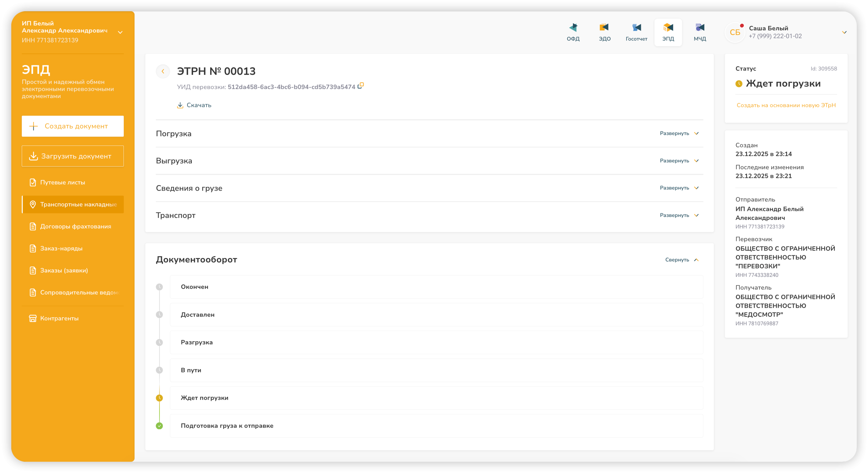868x473 pixels.
Task: Open Договоры фрахтования menu item
Action: pyautogui.click(x=76, y=227)
